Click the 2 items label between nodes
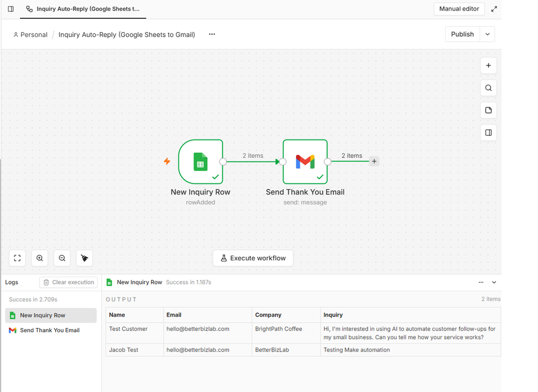This screenshot has width=538, height=392. [x=253, y=155]
